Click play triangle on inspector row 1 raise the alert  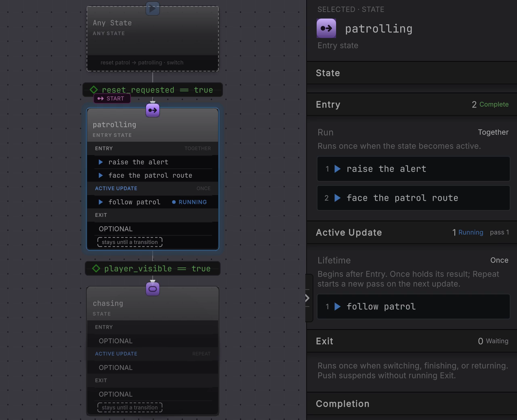(338, 169)
